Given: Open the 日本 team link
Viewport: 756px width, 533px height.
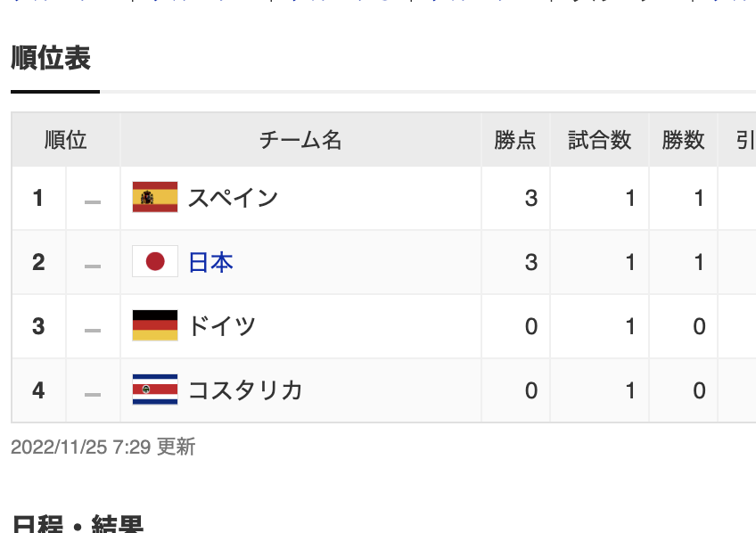Looking at the screenshot, I should point(210,263).
